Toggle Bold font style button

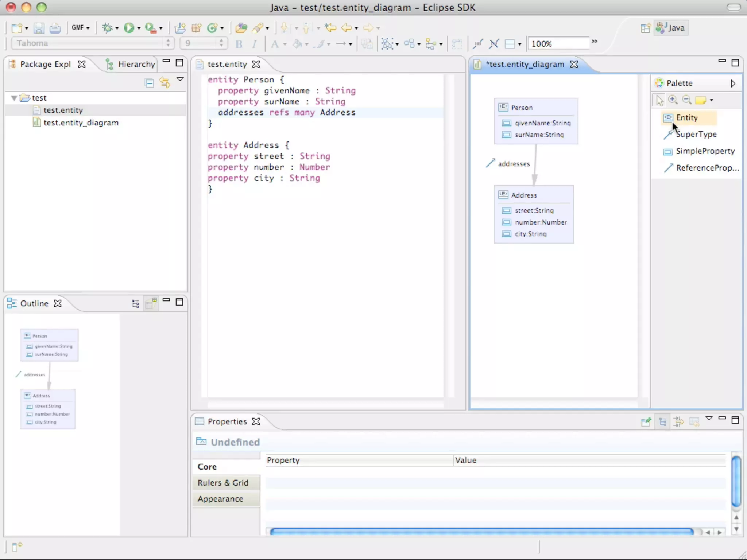click(239, 44)
